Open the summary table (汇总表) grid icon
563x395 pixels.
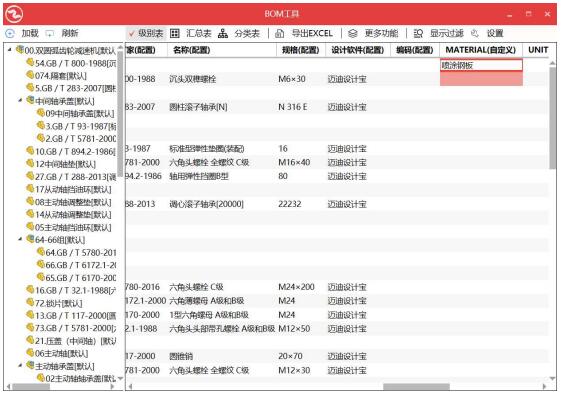[x=175, y=34]
